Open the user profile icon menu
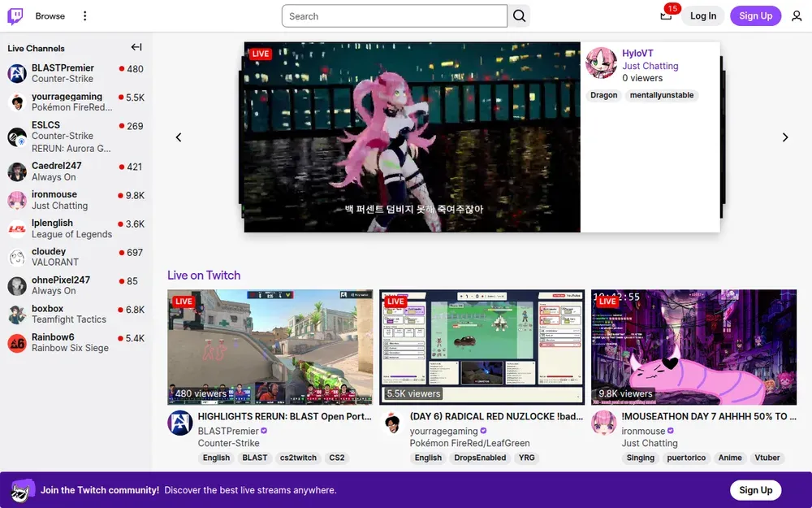Viewport: 812px width, 508px height. pos(797,16)
